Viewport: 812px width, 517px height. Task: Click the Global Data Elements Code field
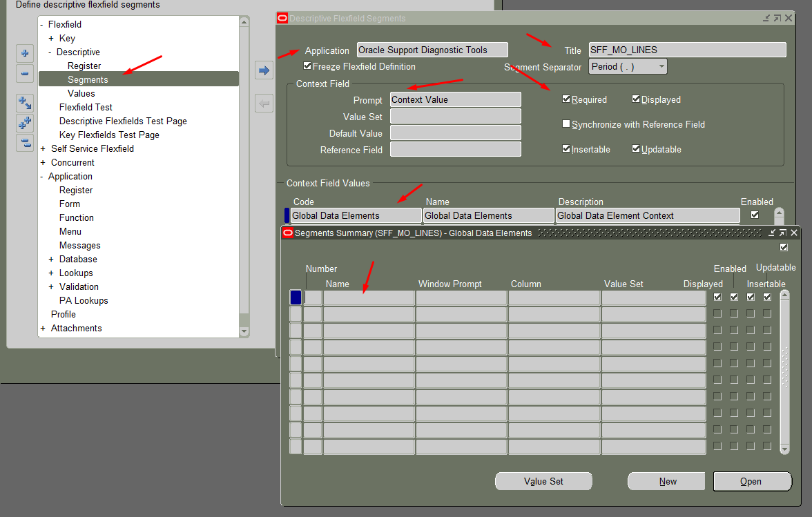[x=356, y=215]
